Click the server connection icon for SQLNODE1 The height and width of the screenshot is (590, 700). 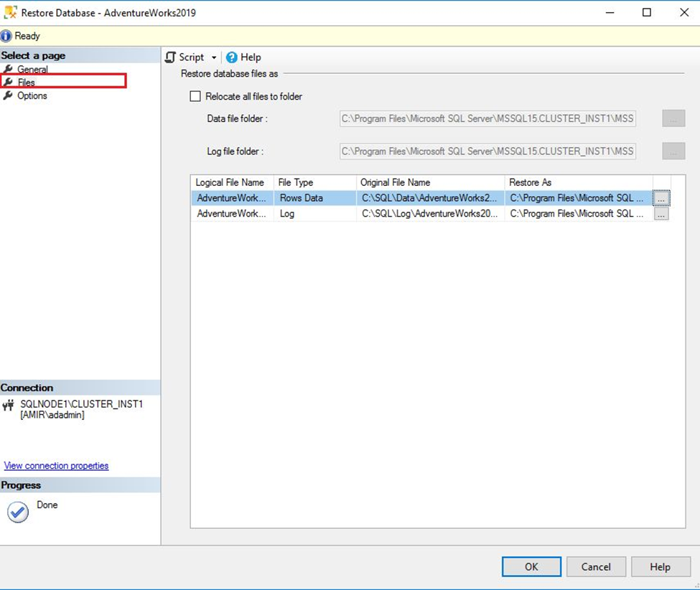tap(9, 405)
